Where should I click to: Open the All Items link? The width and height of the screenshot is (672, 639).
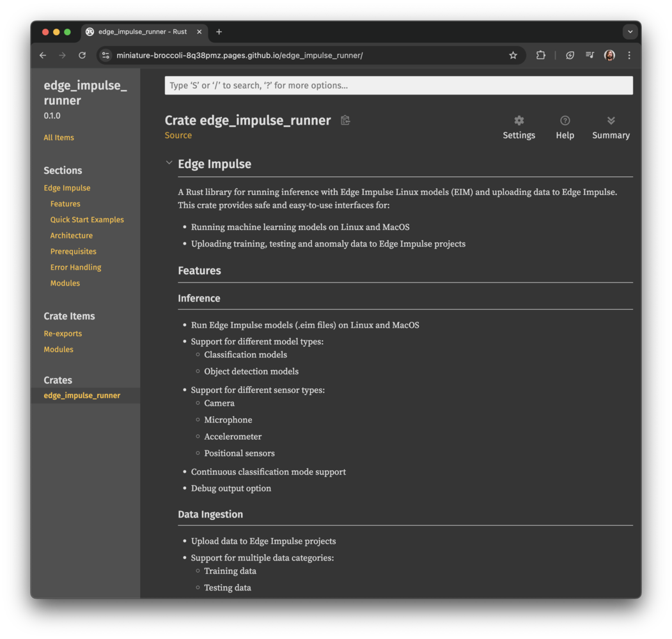pos(59,137)
